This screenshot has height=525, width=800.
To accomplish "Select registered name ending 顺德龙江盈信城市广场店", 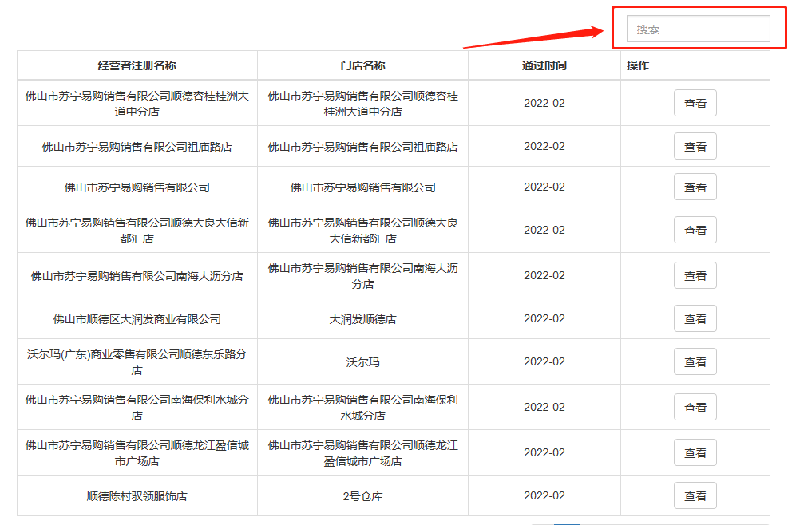I will click(x=137, y=453).
